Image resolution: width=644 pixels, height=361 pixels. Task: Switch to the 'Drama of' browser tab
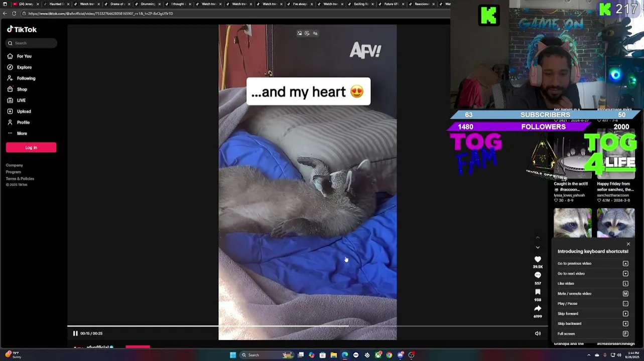tap(117, 4)
